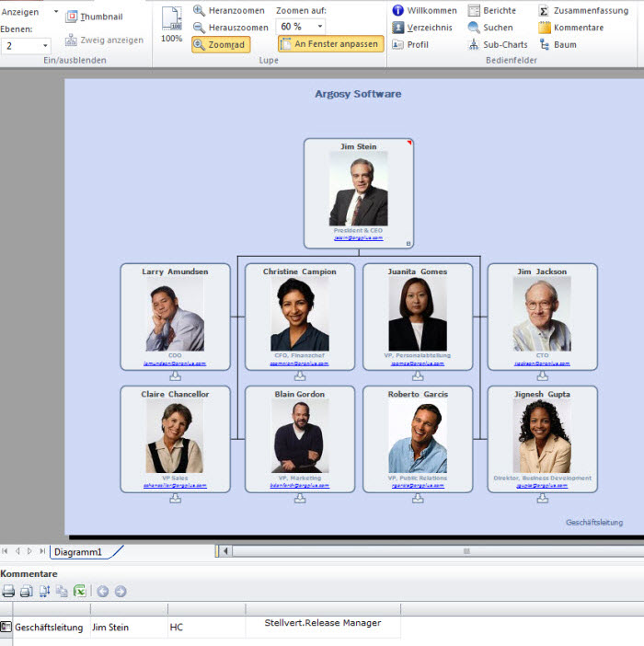
Task: Open Larry Amundsen's email link
Action: click(175, 363)
